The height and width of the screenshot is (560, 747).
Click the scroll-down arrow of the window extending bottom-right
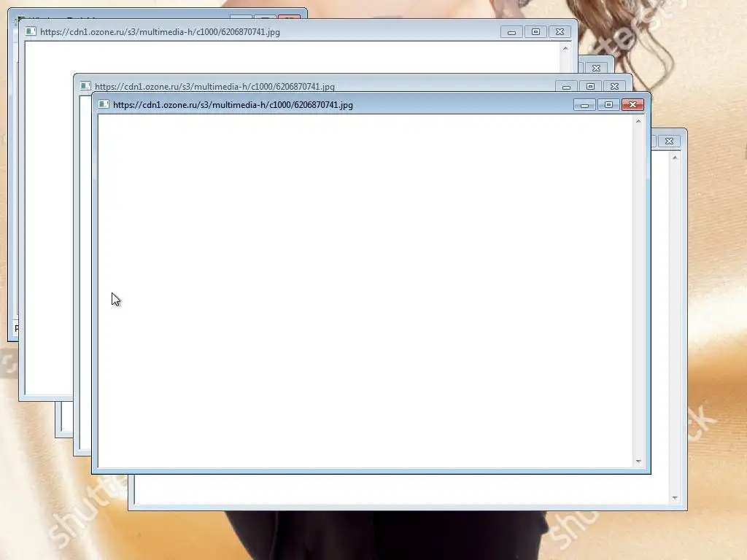[675, 497]
